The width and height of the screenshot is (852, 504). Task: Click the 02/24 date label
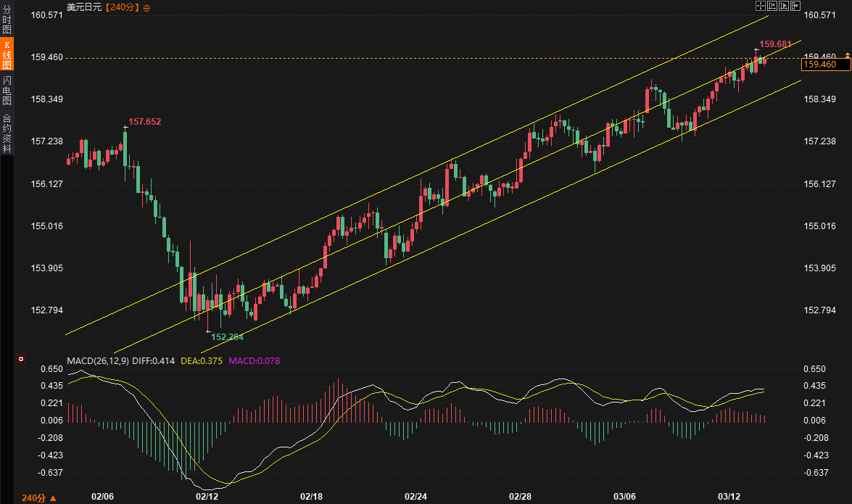[x=415, y=497]
